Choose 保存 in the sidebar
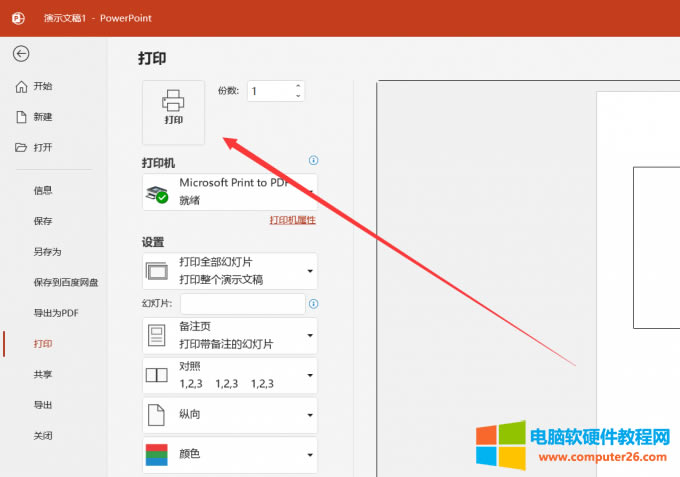This screenshot has width=680, height=477. (x=42, y=221)
